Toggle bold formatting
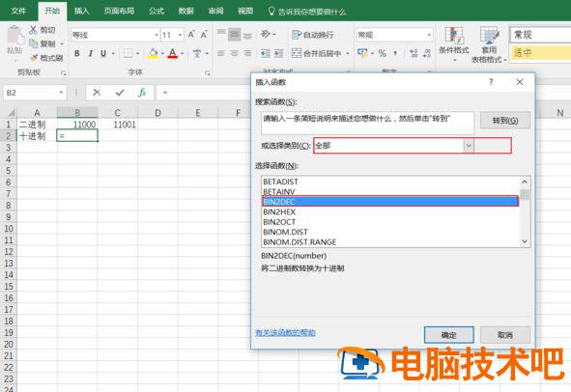 click(x=77, y=53)
